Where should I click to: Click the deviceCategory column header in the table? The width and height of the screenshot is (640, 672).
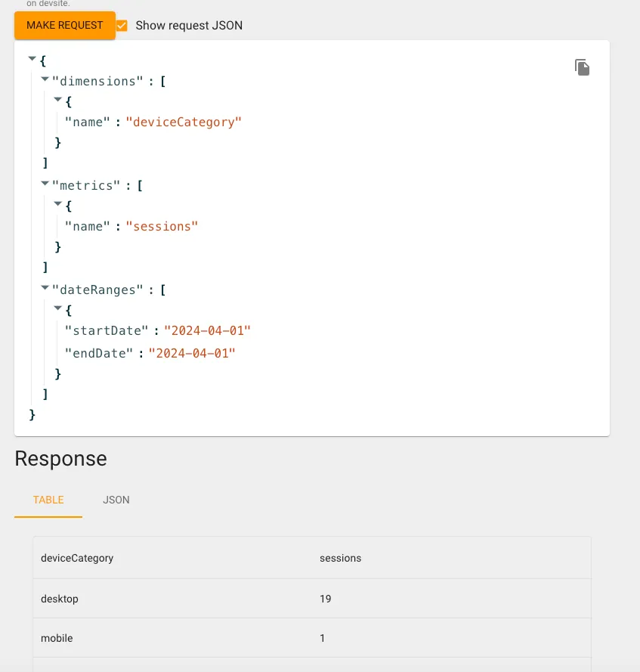[77, 558]
